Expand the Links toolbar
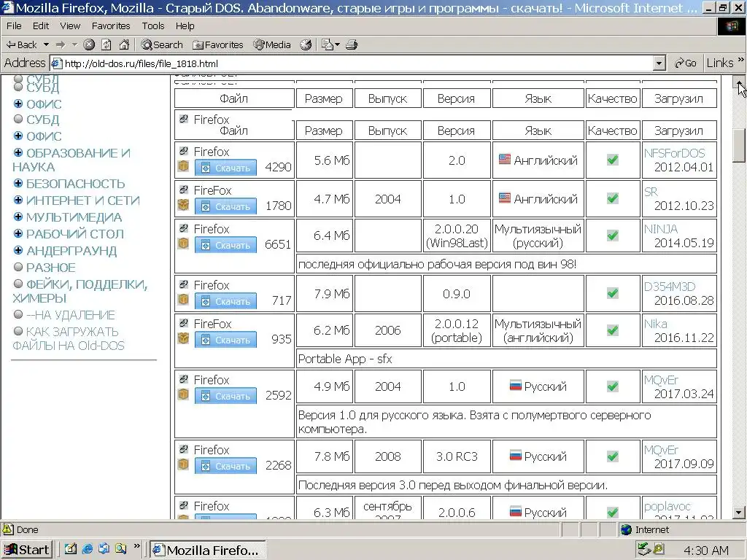 point(740,61)
